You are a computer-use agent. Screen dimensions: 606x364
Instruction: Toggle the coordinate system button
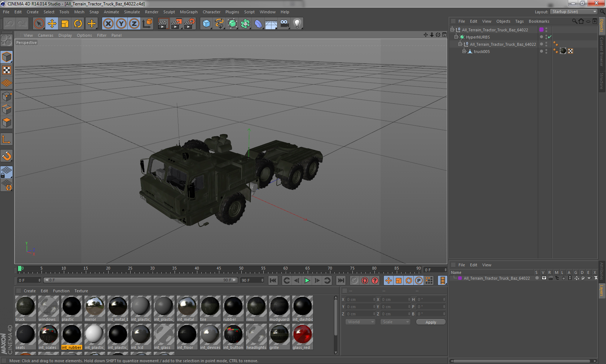[147, 24]
